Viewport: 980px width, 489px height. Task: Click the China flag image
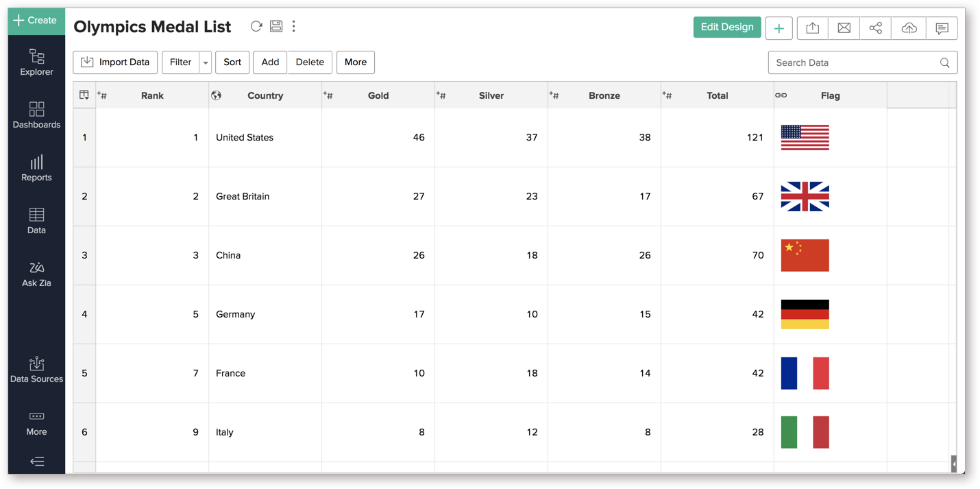tap(805, 255)
